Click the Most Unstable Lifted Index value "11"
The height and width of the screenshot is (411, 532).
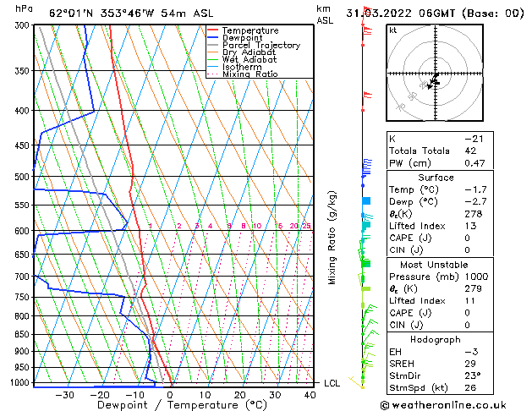(x=470, y=301)
